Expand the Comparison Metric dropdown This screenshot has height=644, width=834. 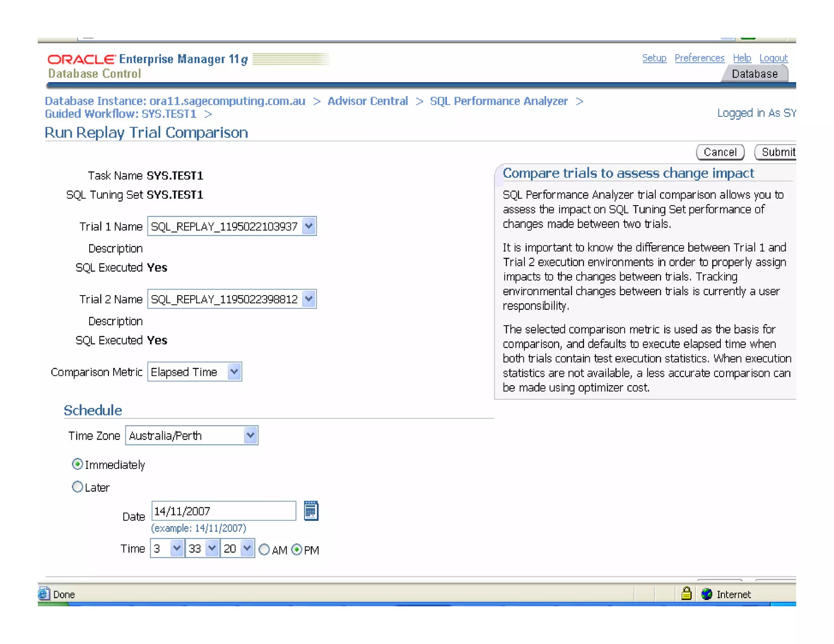(x=195, y=372)
